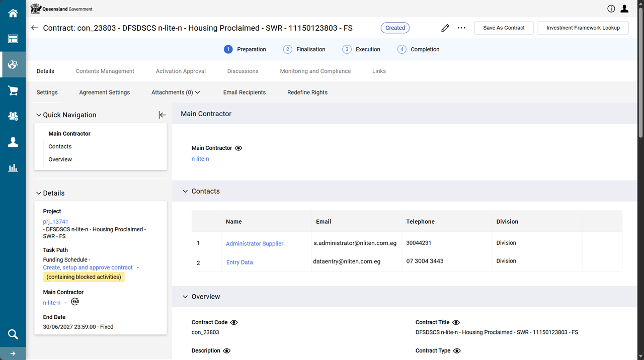Toggle the eye icon beside Contract Title
The image size is (644, 360).
click(456, 322)
